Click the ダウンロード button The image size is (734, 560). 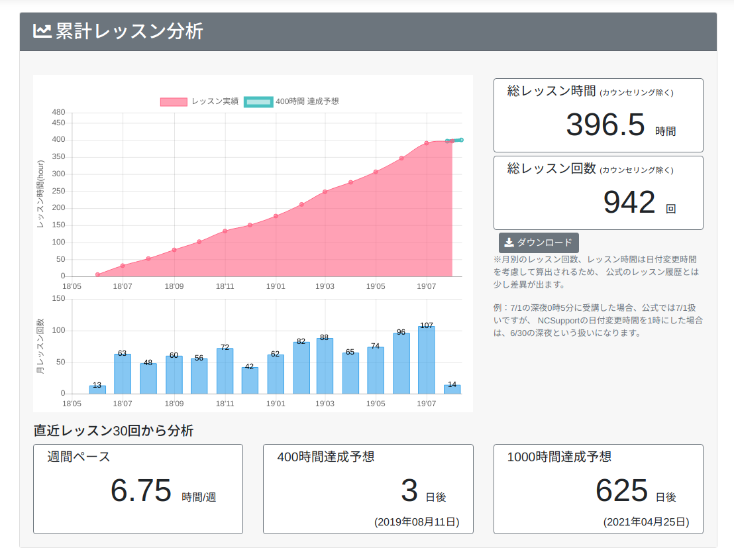(x=539, y=243)
